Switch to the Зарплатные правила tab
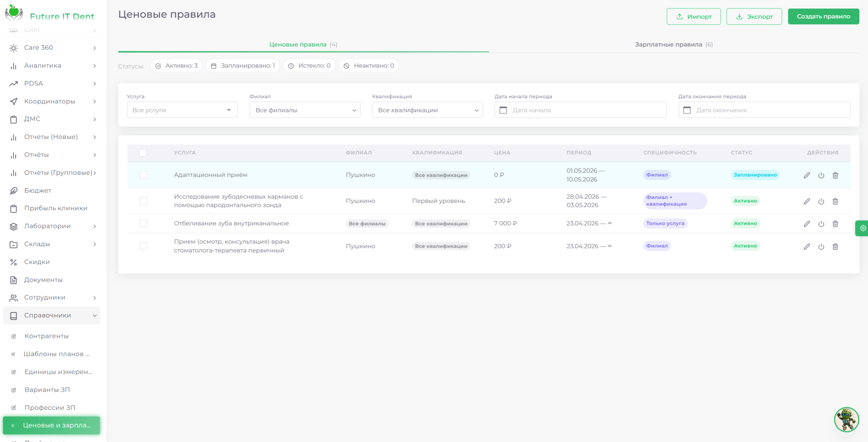 pyautogui.click(x=674, y=45)
